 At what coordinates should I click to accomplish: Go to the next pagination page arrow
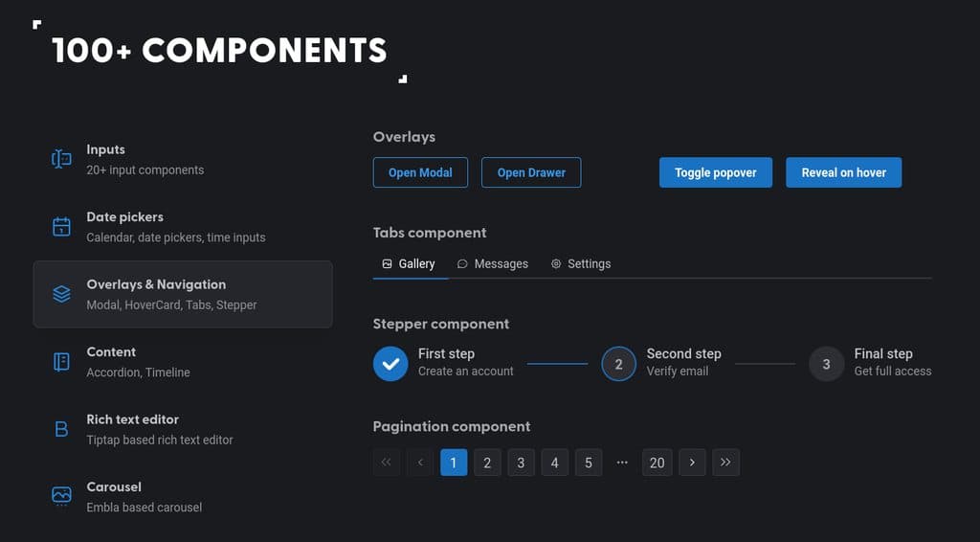[x=692, y=463]
